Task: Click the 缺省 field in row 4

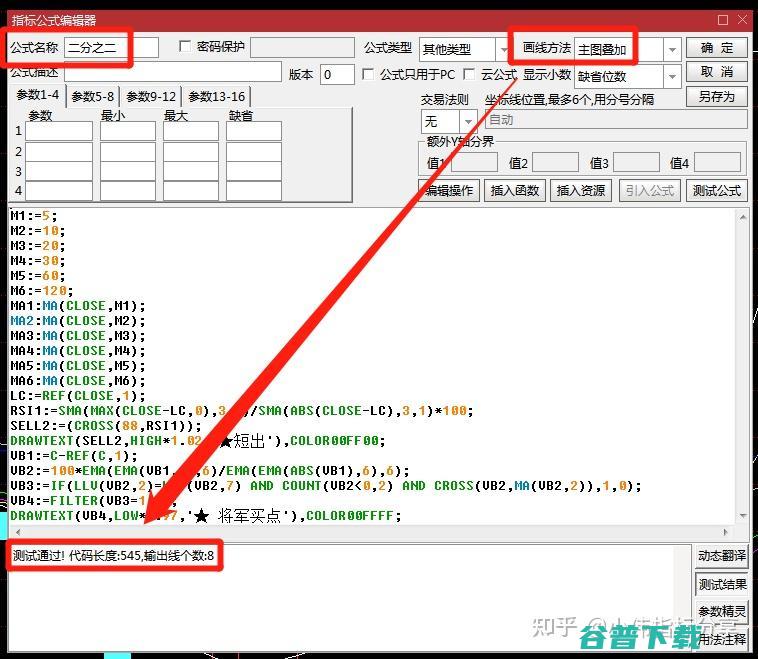Action: [254, 191]
